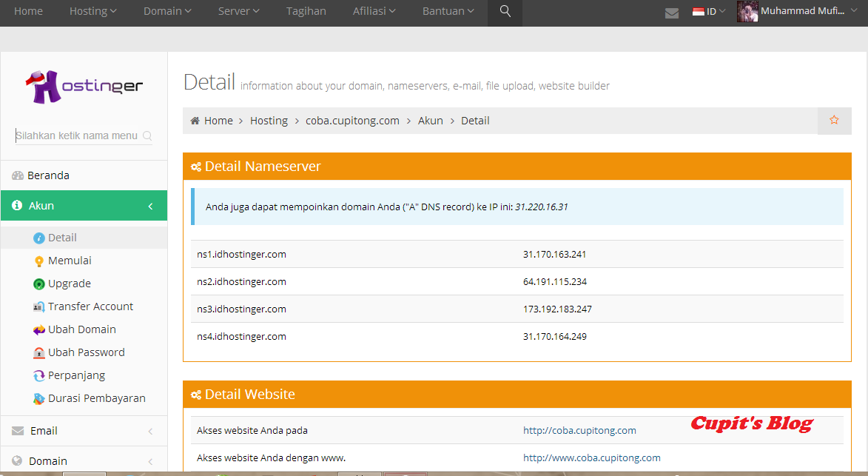Click the ns2.idhostinger.com row text
The width and height of the screenshot is (868, 476).
click(x=241, y=282)
